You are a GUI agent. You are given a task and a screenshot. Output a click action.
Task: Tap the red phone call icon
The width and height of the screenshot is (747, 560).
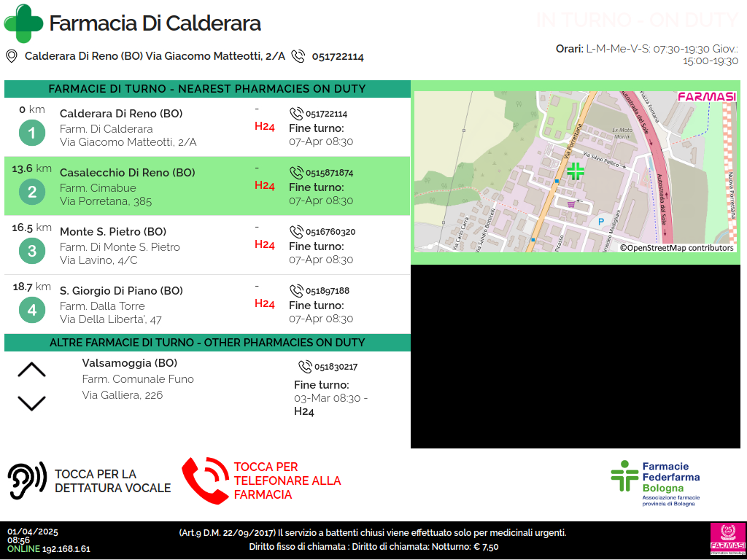205,481
